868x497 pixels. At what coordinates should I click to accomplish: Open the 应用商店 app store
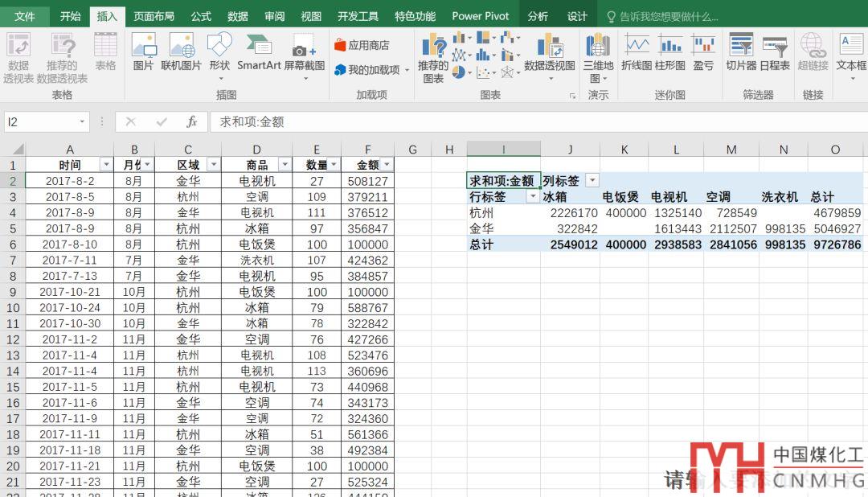(362, 45)
